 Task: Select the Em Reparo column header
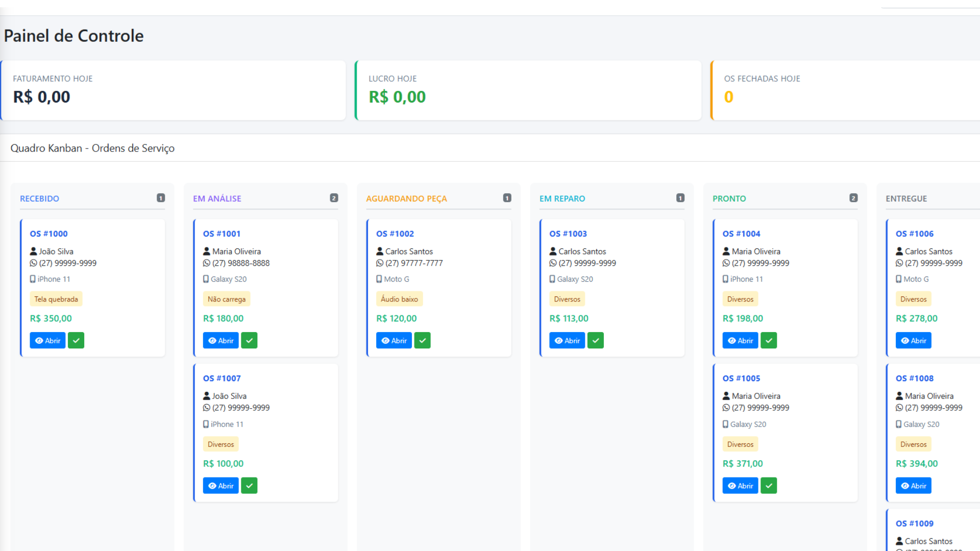pyautogui.click(x=562, y=198)
